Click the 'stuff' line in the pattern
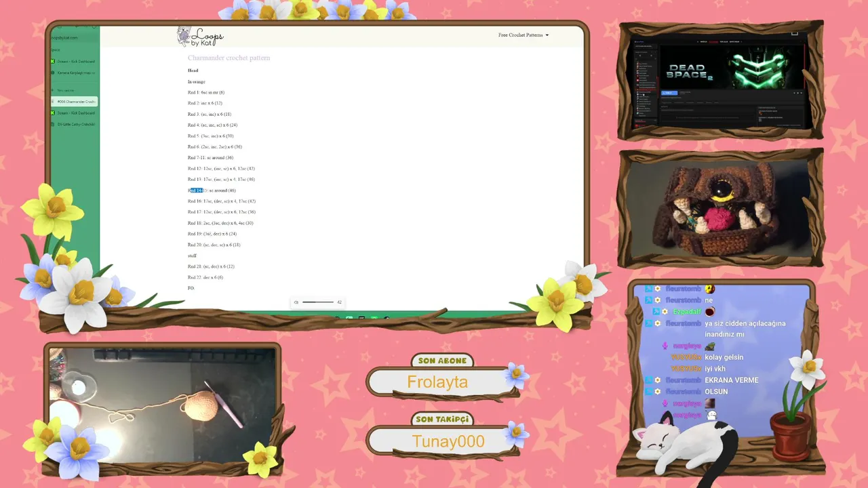This screenshot has height=488, width=868. (x=192, y=256)
